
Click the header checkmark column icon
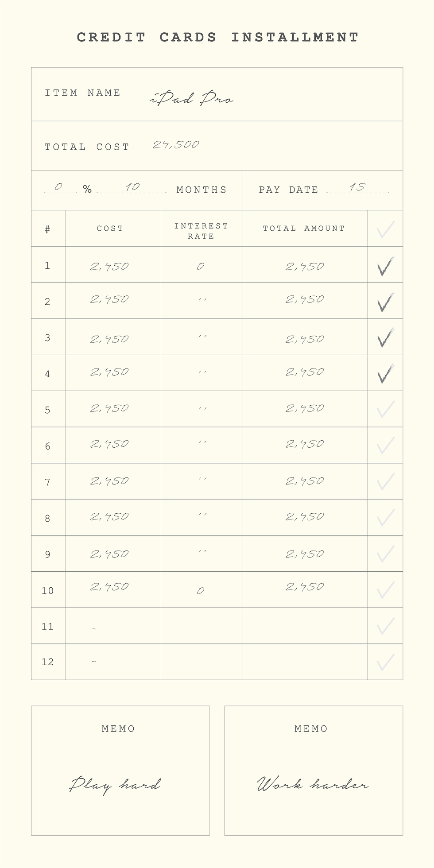(x=385, y=229)
